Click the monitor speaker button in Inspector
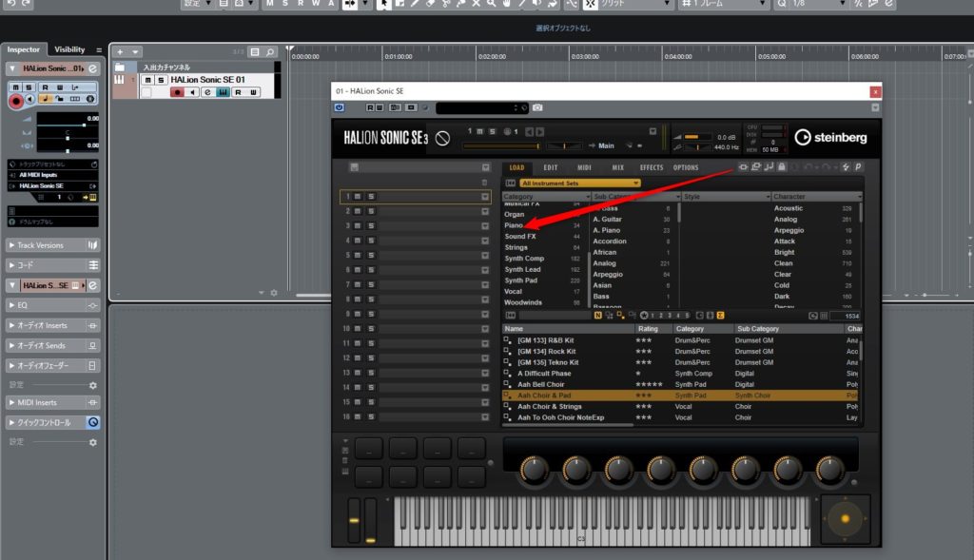The width and height of the screenshot is (974, 560). [29, 99]
